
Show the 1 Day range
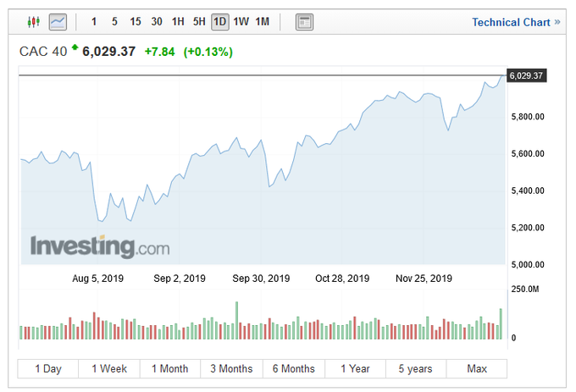click(48, 368)
